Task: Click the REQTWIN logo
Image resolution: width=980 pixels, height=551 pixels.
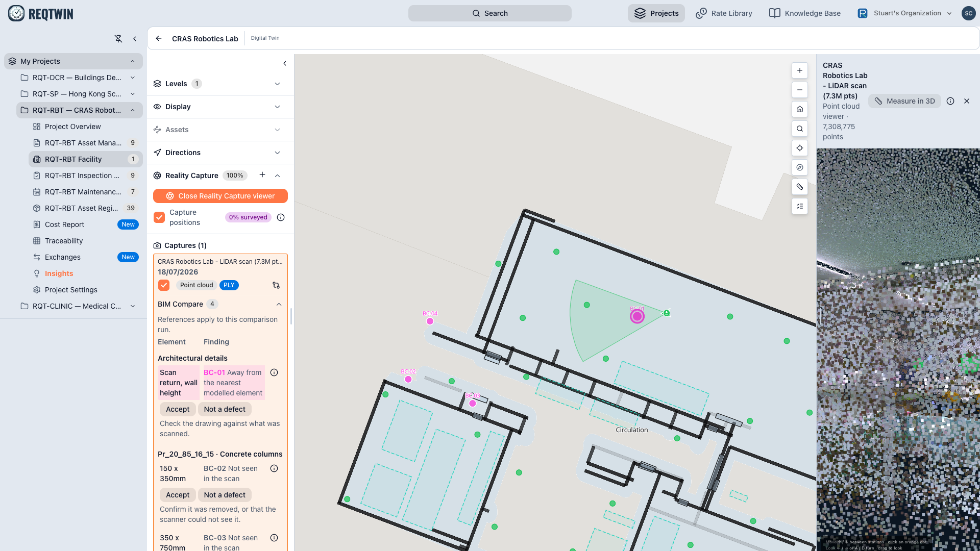Action: click(x=41, y=13)
